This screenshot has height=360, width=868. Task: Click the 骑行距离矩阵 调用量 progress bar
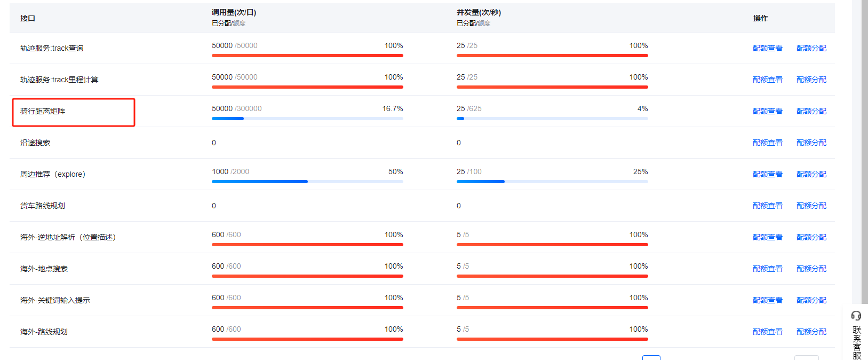click(x=307, y=119)
